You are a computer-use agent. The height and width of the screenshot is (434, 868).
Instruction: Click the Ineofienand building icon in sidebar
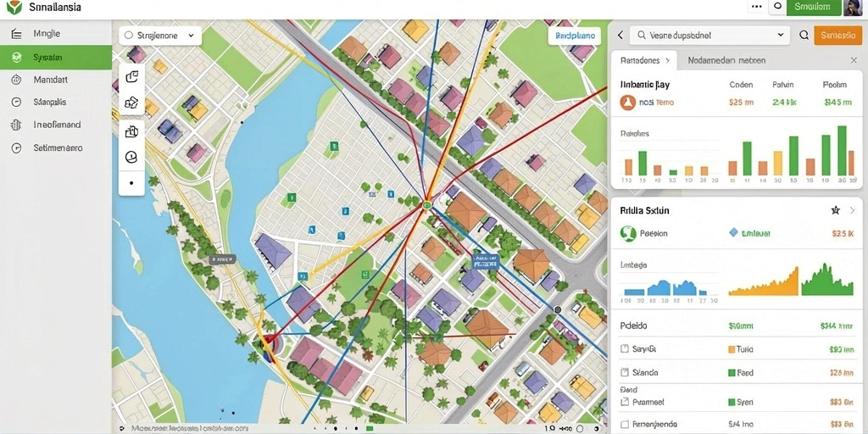[x=16, y=125]
